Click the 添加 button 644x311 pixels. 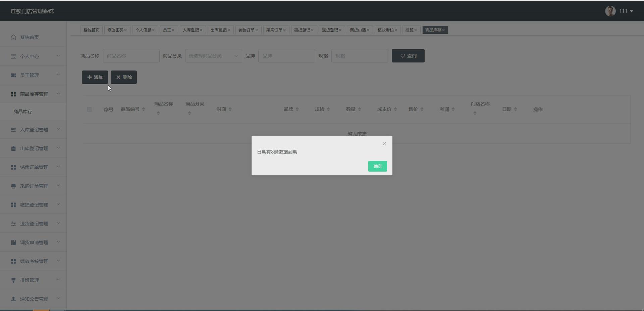tap(95, 77)
